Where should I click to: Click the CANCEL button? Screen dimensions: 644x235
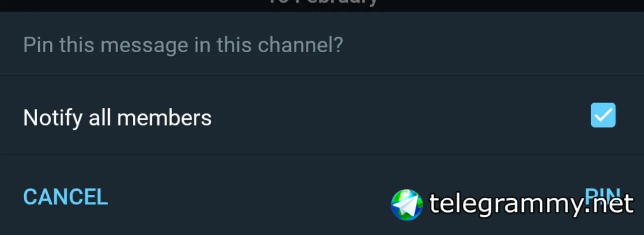65,197
